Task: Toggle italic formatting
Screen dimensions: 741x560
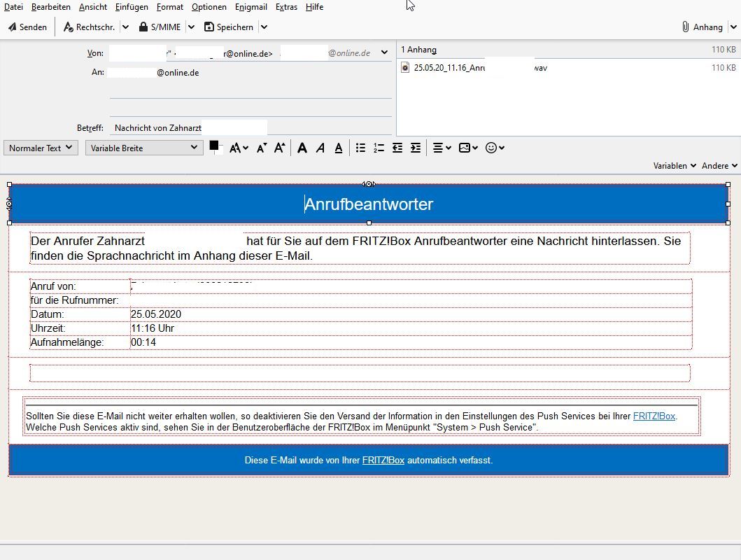Action: [320, 148]
